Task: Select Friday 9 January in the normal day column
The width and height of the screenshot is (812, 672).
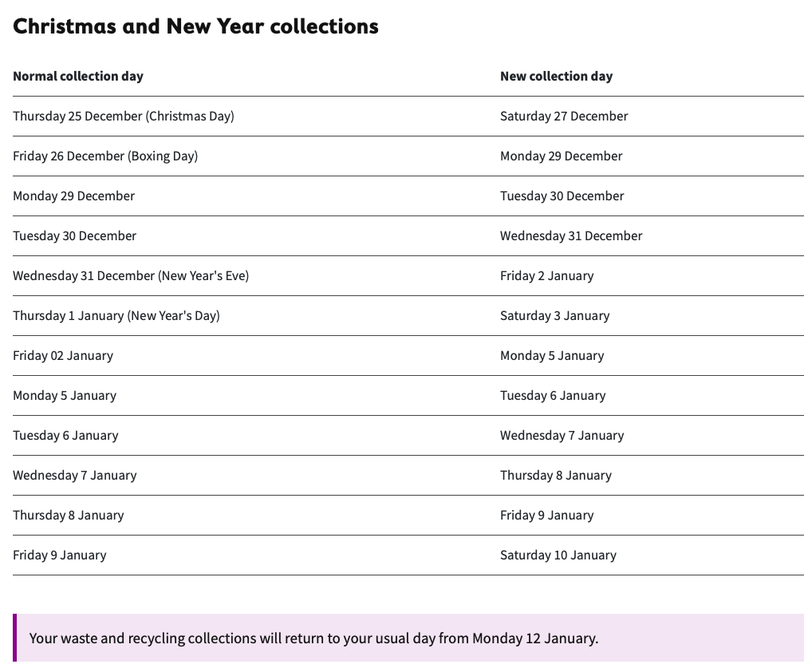Action: [59, 555]
